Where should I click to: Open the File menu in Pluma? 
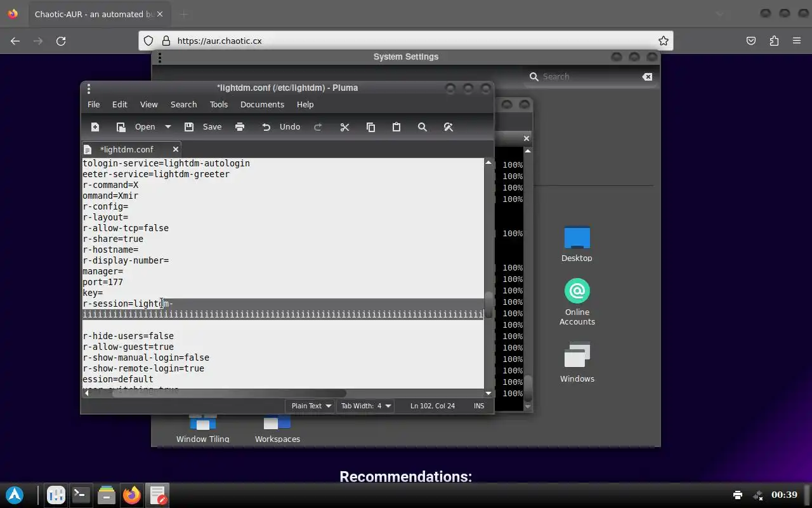click(93, 104)
